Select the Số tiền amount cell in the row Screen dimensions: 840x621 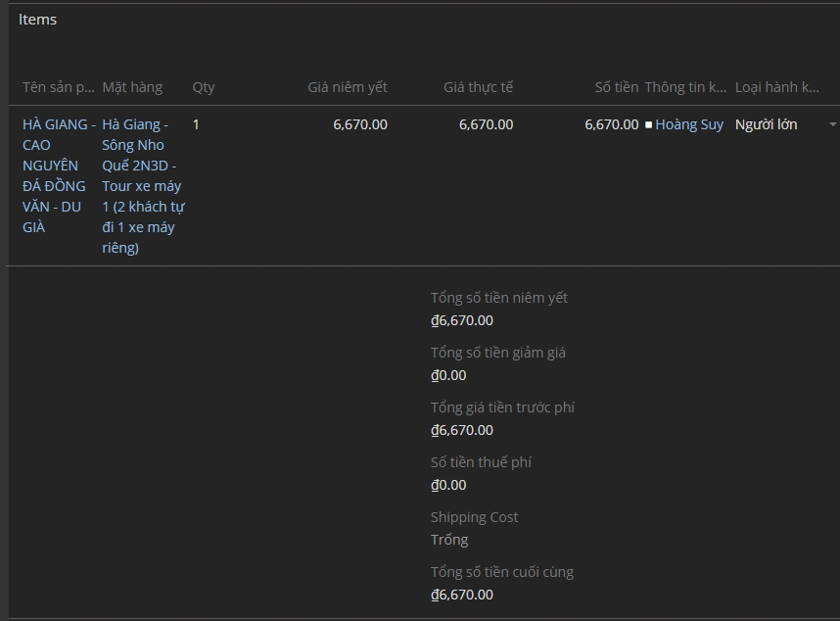611,124
